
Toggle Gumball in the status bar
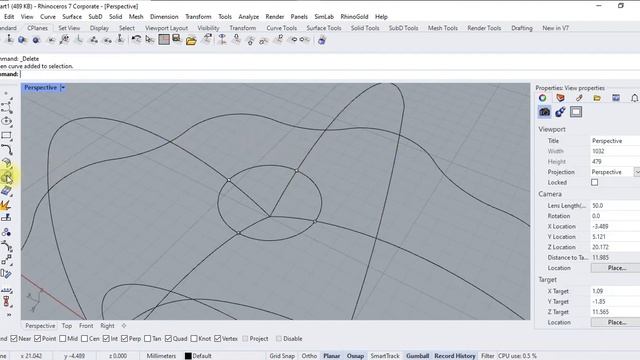418,356
